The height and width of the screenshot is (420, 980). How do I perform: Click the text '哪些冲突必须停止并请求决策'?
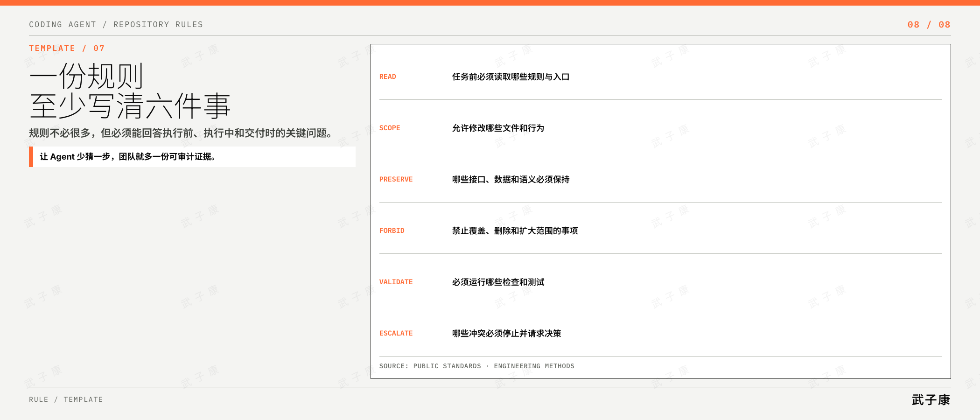[x=506, y=333]
